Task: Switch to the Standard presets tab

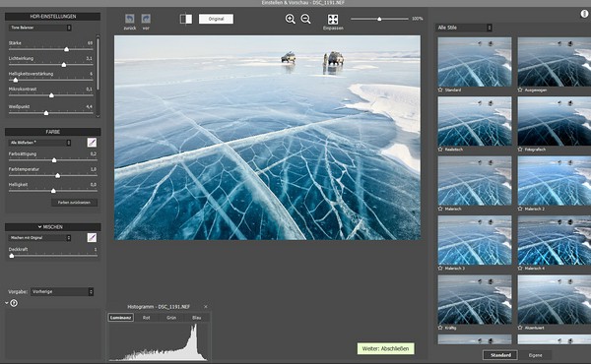Action: (500, 355)
